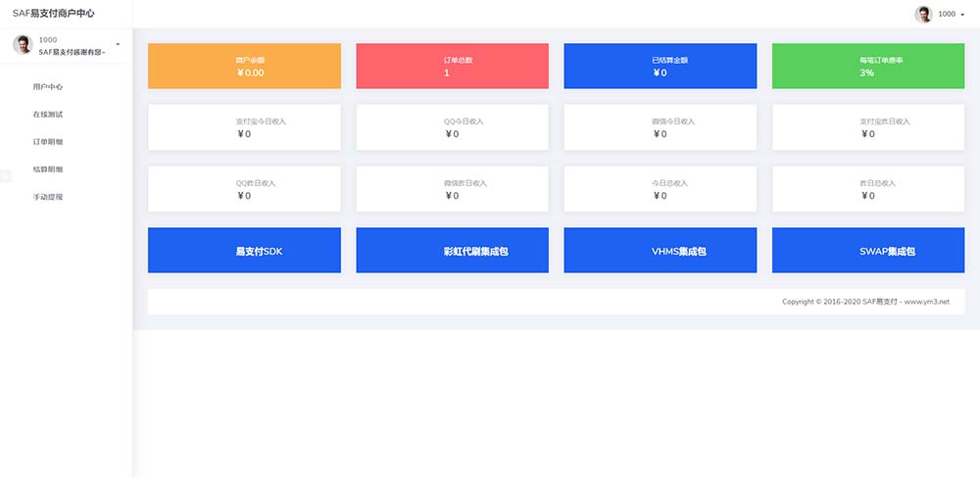
Task: Open 订单明细 in the sidebar
Action: click(47, 142)
